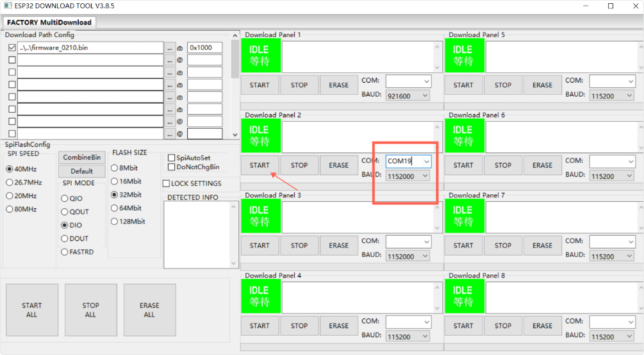Screen dimensions: 644x355
Task: Set flash size to 128Mbit
Action: (115, 222)
